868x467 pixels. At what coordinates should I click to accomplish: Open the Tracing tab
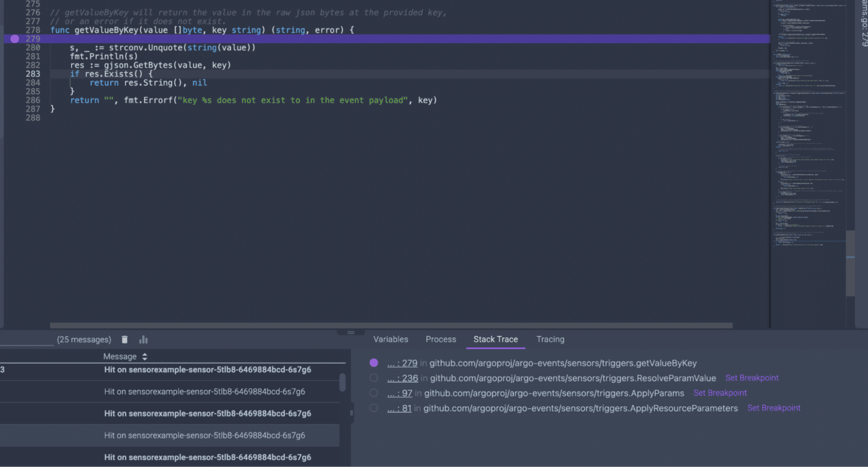[x=550, y=339]
